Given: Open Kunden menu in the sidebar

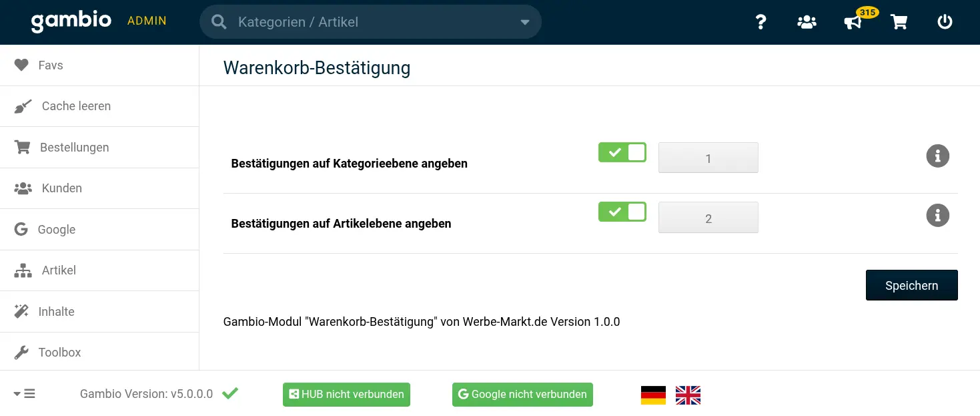Looking at the screenshot, I should (61, 188).
